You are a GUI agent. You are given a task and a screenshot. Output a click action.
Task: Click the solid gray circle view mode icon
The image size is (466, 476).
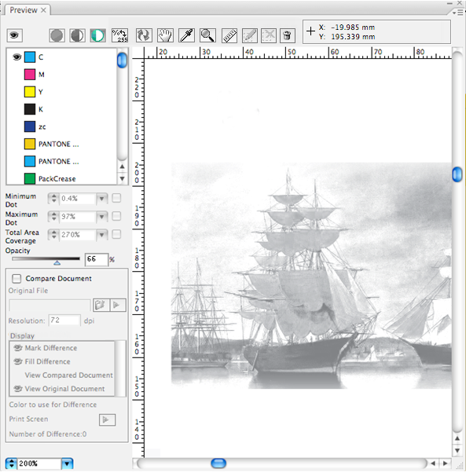[x=57, y=35]
